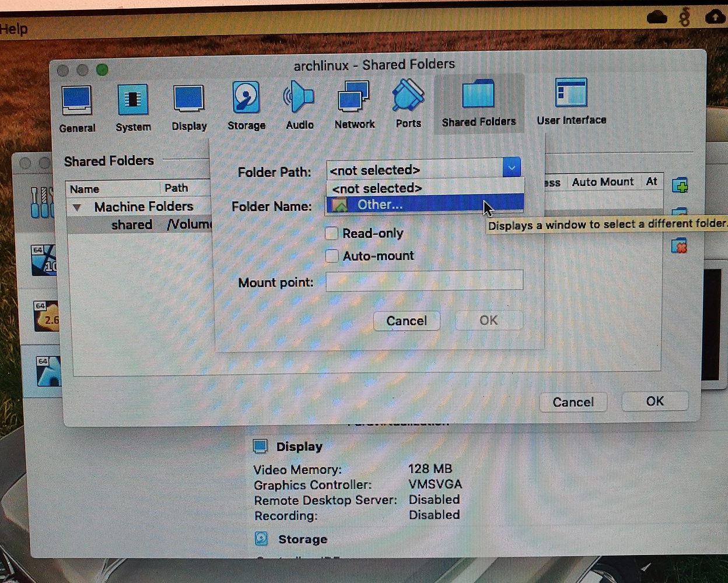The image size is (728, 583).
Task: Enable the Auto-mount checkbox
Action: click(331, 255)
